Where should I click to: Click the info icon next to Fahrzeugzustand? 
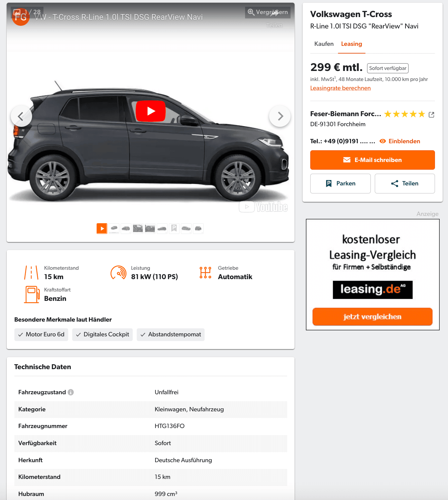[71, 392]
